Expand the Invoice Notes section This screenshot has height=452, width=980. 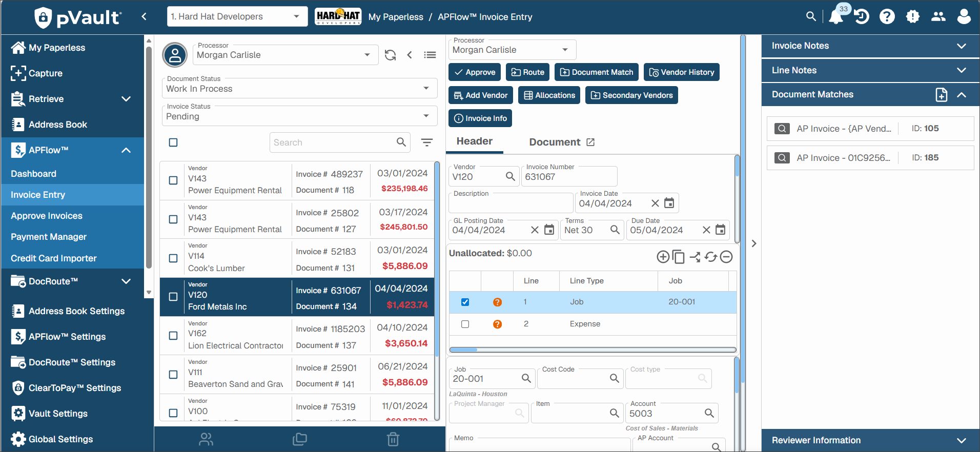pyautogui.click(x=870, y=46)
